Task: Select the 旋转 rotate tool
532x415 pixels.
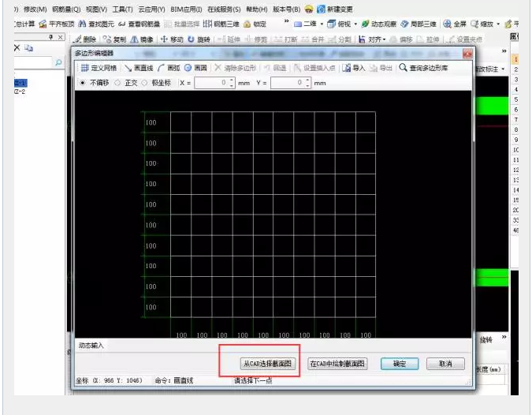Action: [199, 39]
